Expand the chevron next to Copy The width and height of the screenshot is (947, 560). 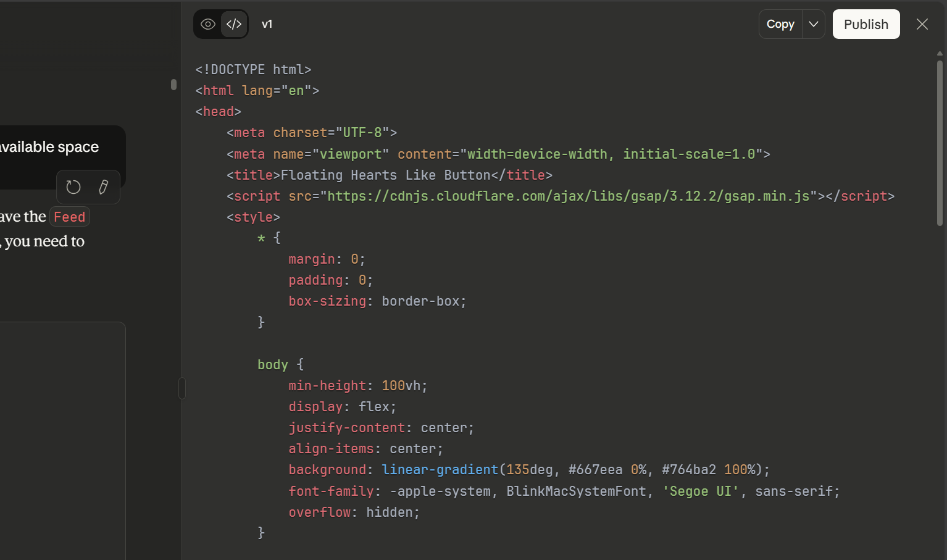click(814, 24)
